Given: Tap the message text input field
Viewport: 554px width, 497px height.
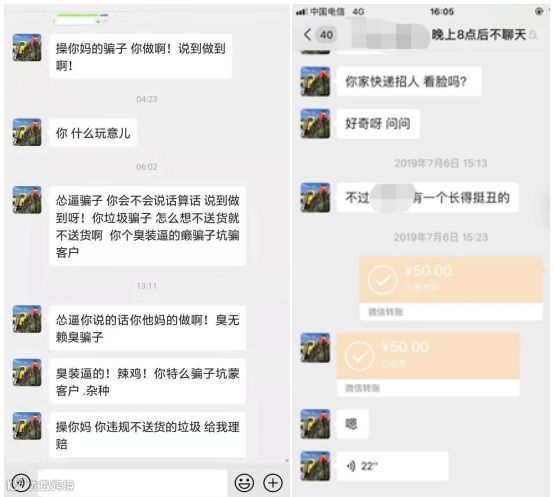Looking at the screenshot, I should click(132, 483).
